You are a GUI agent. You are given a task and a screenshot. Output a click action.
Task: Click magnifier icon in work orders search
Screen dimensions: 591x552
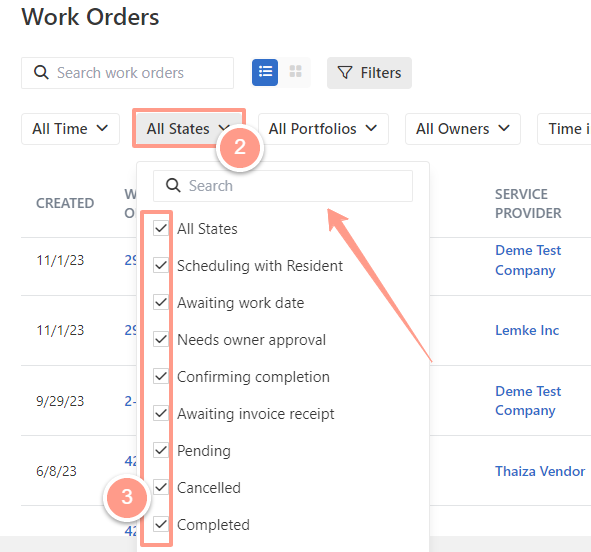coord(41,72)
